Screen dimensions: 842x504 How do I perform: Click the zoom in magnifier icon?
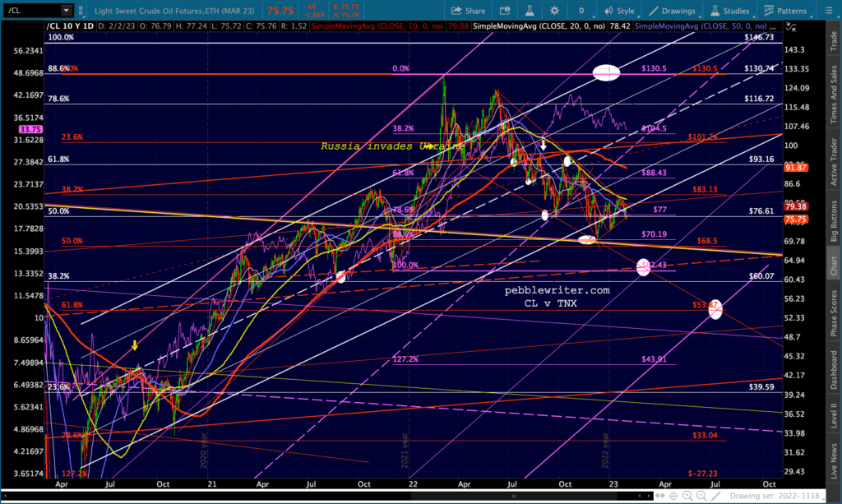click(x=687, y=496)
